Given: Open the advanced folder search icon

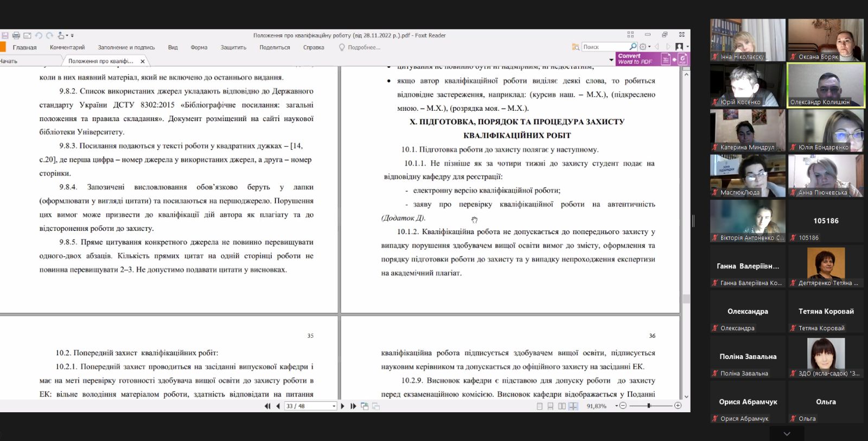Looking at the screenshot, I should (576, 47).
